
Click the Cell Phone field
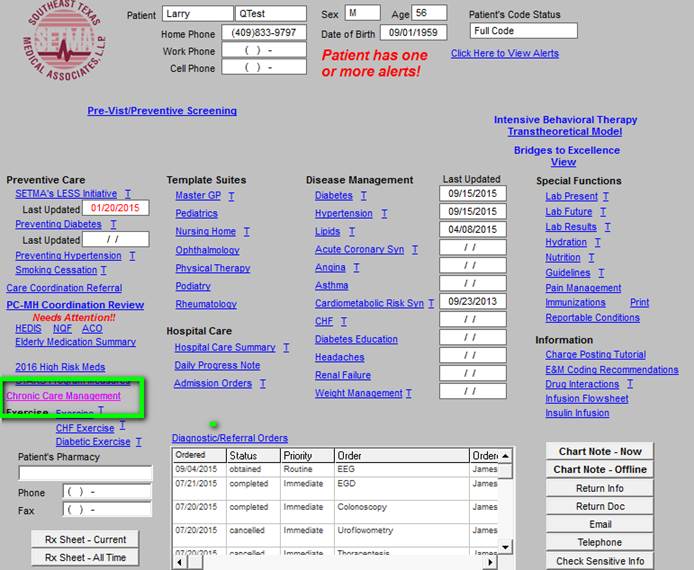[x=264, y=67]
